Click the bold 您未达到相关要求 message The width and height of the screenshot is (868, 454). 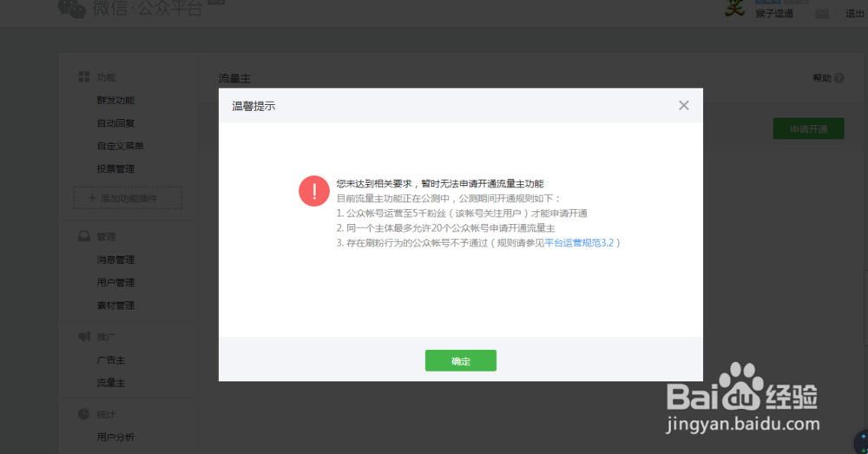pyautogui.click(x=440, y=184)
